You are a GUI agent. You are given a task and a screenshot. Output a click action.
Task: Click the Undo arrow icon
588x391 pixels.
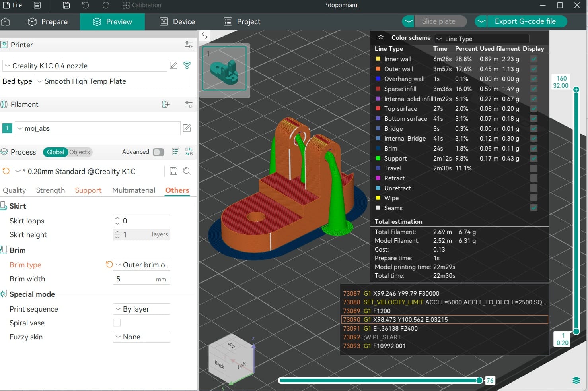pos(86,5)
